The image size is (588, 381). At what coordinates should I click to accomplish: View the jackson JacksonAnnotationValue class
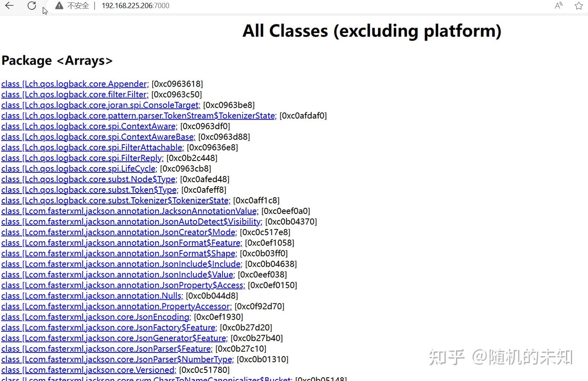(x=129, y=211)
